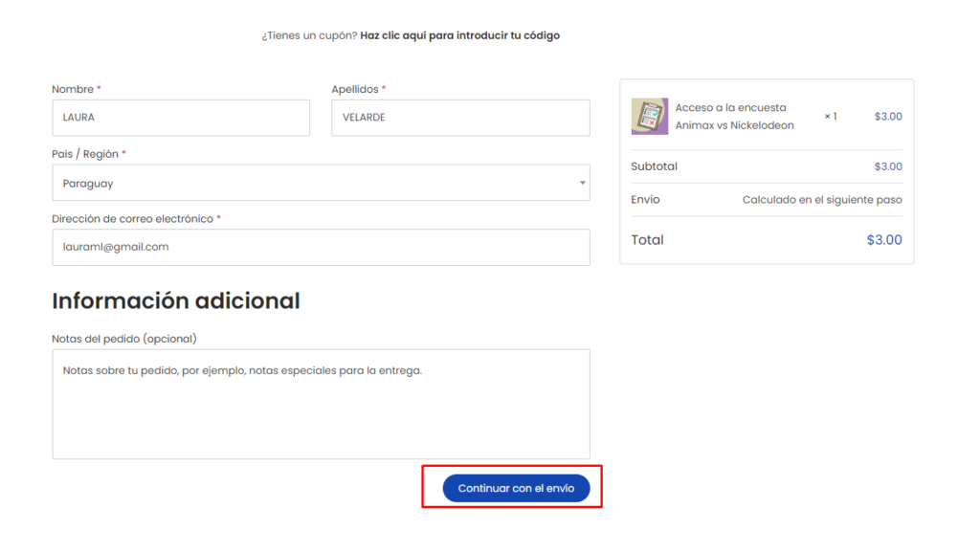980x553 pixels.
Task: Focus the Apellidos field containing VELARDE
Action: (459, 118)
